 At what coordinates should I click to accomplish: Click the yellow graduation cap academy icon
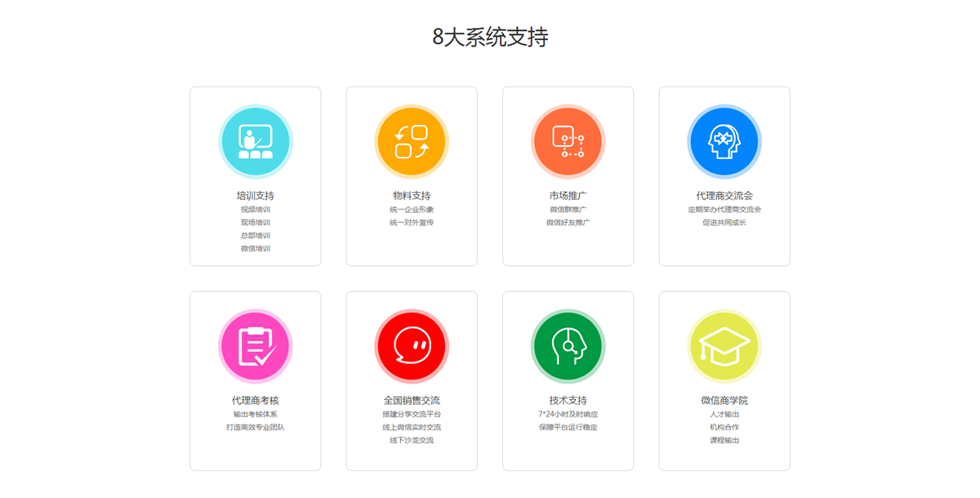click(724, 346)
